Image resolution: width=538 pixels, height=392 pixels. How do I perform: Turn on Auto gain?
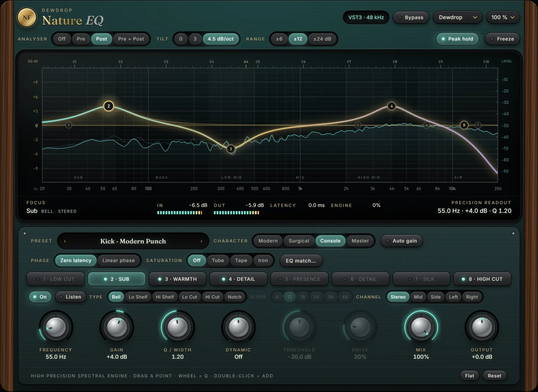402,241
